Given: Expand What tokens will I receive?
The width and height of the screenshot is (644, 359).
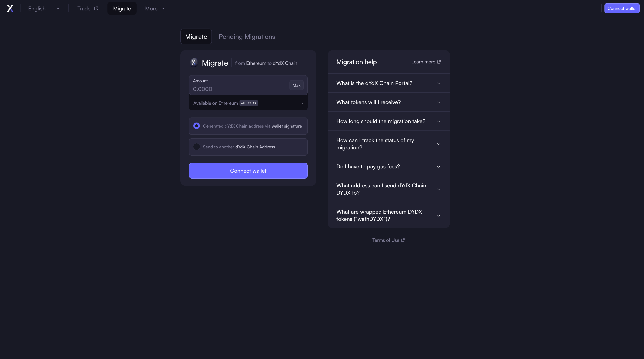Looking at the screenshot, I should [389, 102].
